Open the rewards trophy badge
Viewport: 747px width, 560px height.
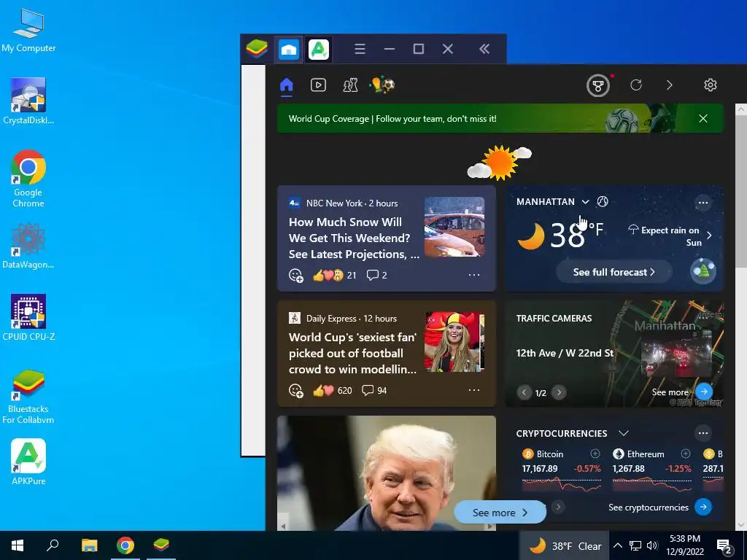point(598,86)
